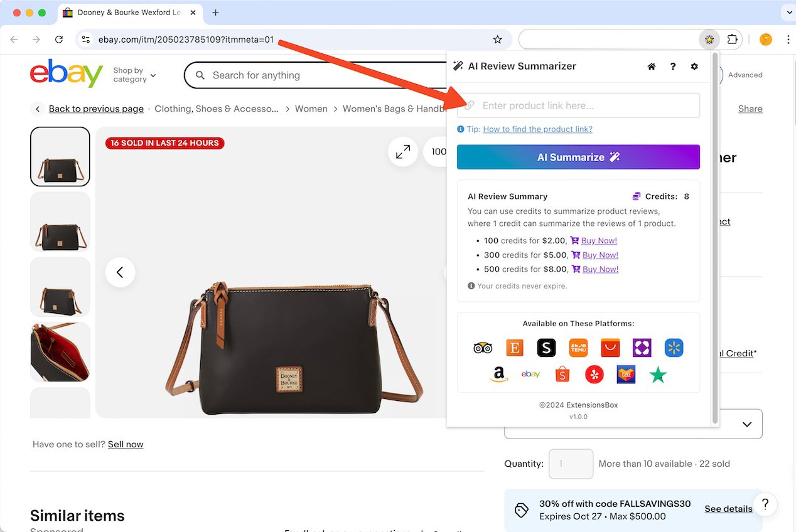
Task: Select the Etsy platform icon
Action: [x=515, y=348]
